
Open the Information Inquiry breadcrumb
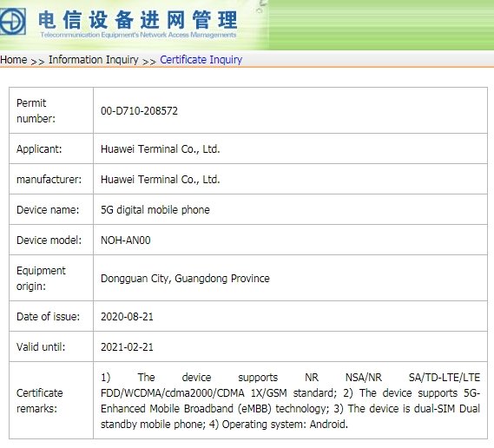pos(93,60)
